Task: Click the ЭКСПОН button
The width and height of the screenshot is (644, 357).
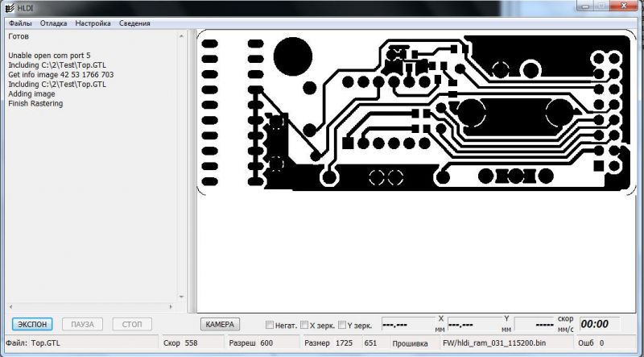Action: click(32, 324)
